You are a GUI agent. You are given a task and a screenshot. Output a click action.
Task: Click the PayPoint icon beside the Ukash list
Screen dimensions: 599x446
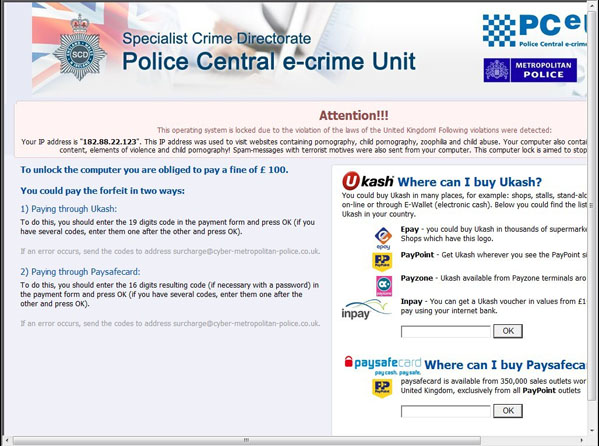pos(382,261)
